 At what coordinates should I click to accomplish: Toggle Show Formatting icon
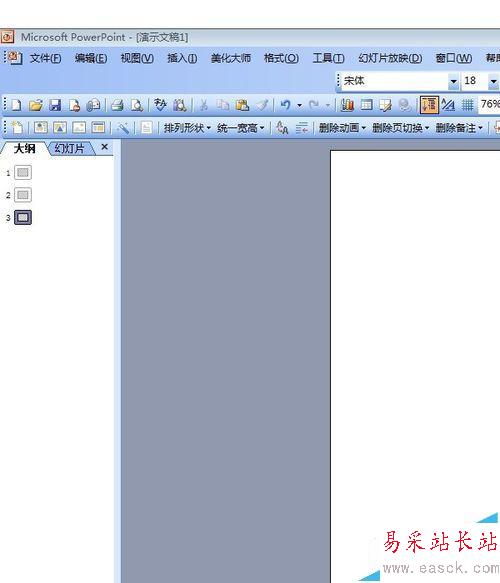pos(448,105)
